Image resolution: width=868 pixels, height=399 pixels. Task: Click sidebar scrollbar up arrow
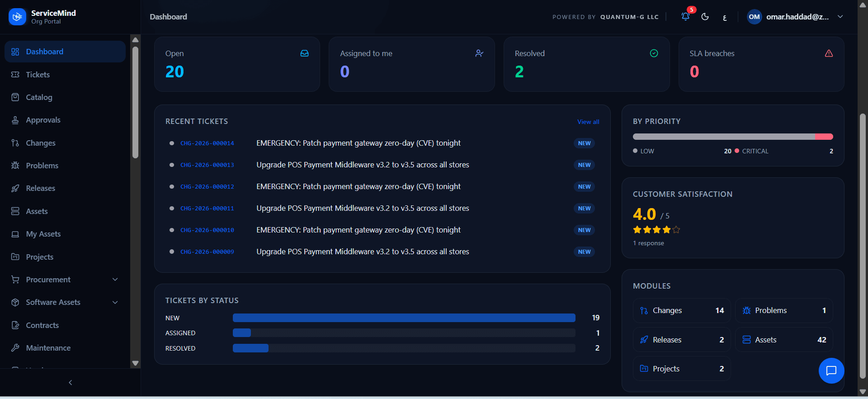point(135,40)
